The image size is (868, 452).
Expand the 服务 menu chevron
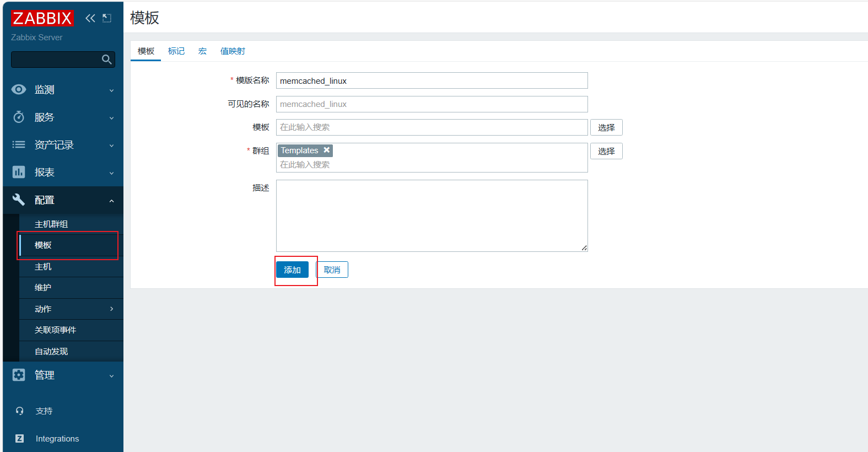click(111, 118)
